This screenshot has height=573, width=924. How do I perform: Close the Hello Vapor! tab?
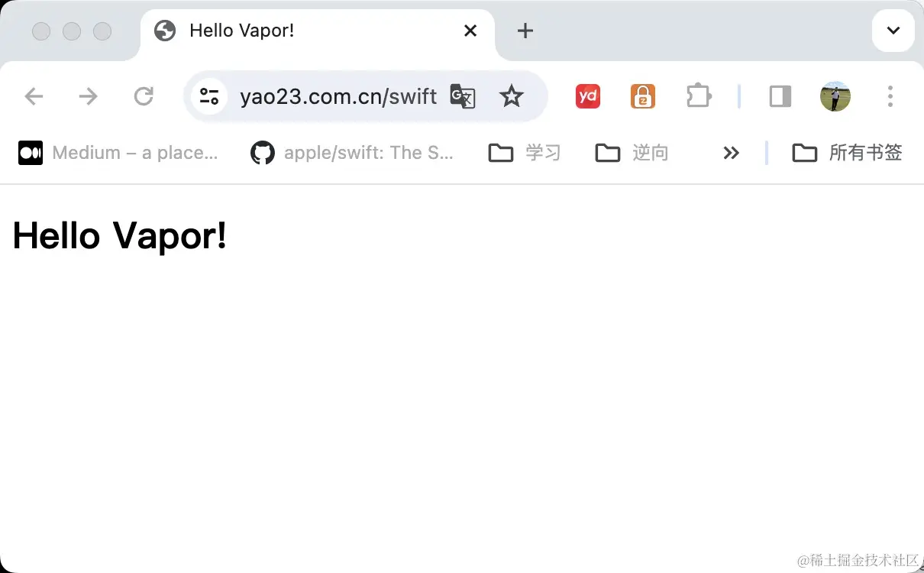pyautogui.click(x=470, y=31)
